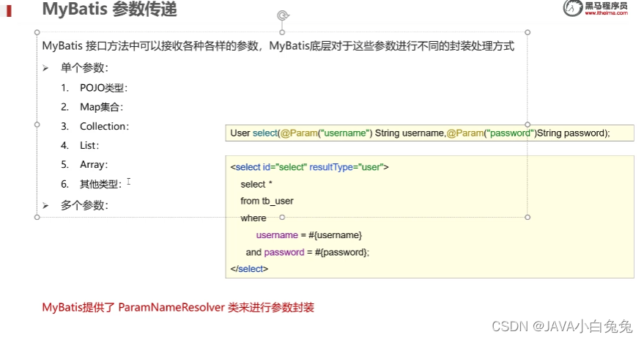Screen dimensions: 644x340
Task: Click the 'User select(@Param...' method signature box
Action: tap(429, 133)
